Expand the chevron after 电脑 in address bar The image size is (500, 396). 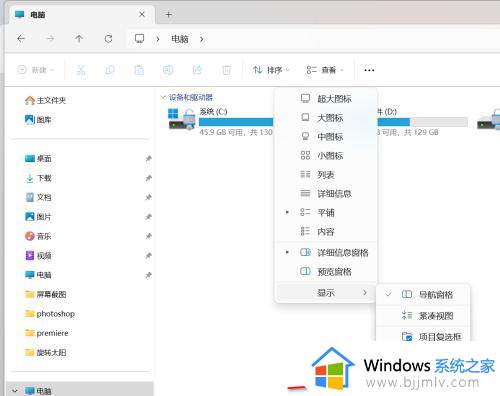(201, 39)
